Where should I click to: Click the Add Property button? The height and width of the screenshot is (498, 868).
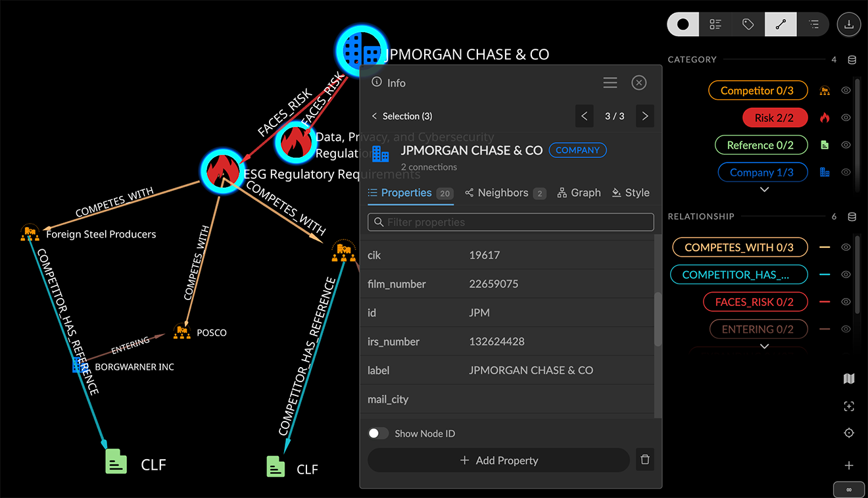coord(498,461)
